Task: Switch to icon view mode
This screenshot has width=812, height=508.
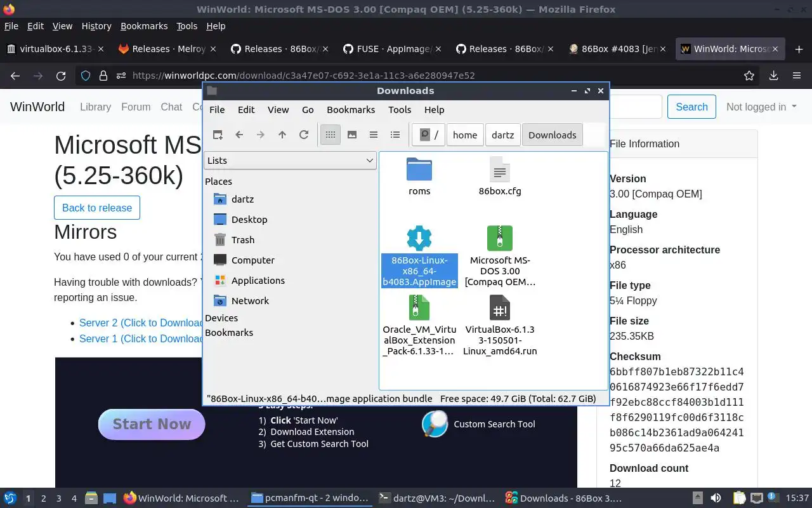Action: click(x=330, y=135)
